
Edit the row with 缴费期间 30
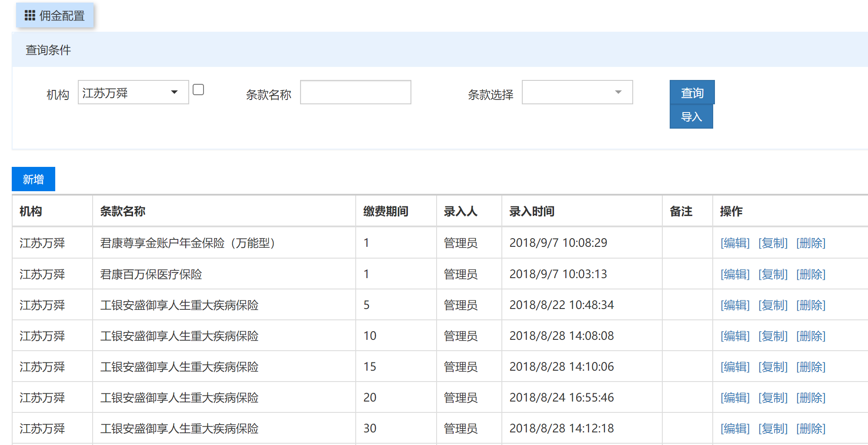(x=735, y=428)
